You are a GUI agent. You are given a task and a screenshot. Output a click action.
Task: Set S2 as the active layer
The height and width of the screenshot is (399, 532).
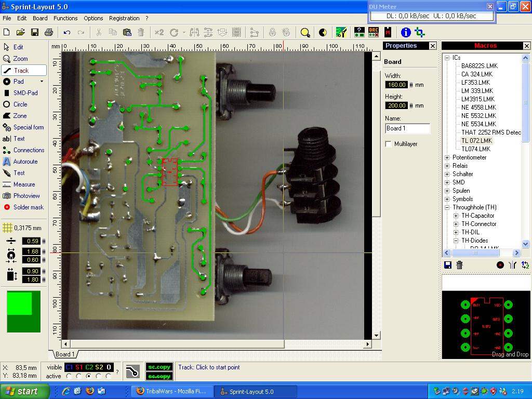click(x=99, y=376)
